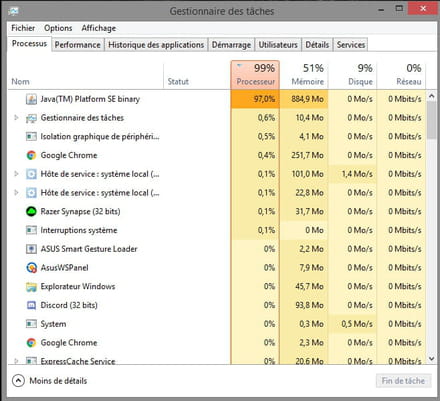Select the Razer Synapse (32 bits) name
This screenshot has width=440, height=401.
(x=80, y=211)
